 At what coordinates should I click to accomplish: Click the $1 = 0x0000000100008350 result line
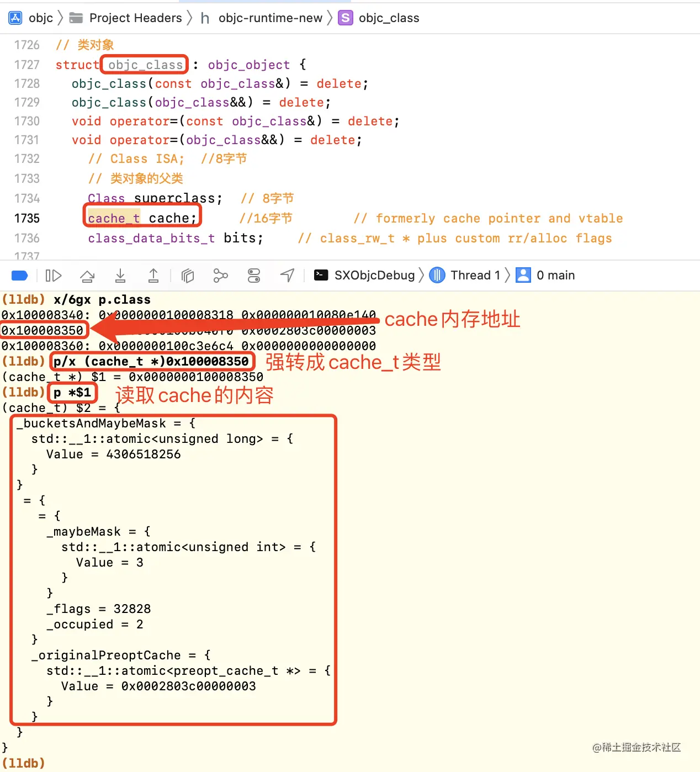coord(132,377)
